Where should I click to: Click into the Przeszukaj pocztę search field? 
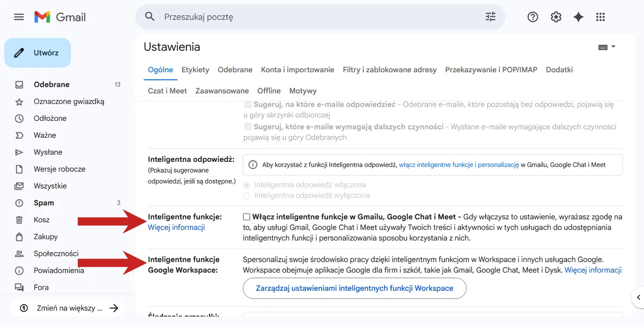tap(321, 17)
